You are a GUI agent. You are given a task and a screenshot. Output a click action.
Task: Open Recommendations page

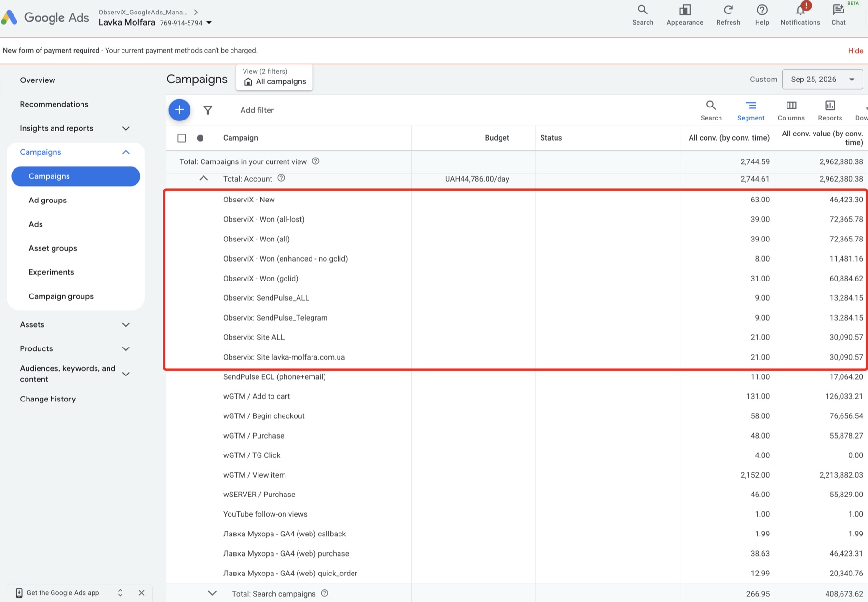54,104
